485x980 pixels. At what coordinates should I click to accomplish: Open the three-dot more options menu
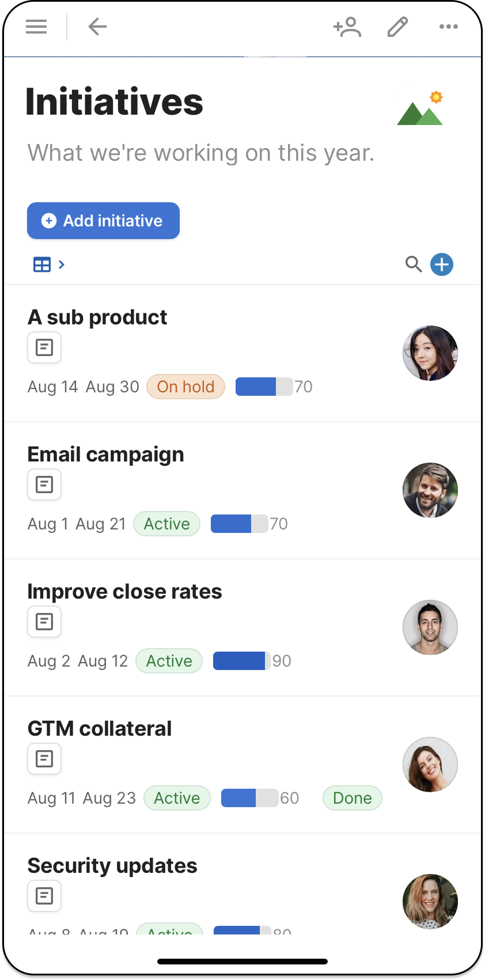pos(448,27)
